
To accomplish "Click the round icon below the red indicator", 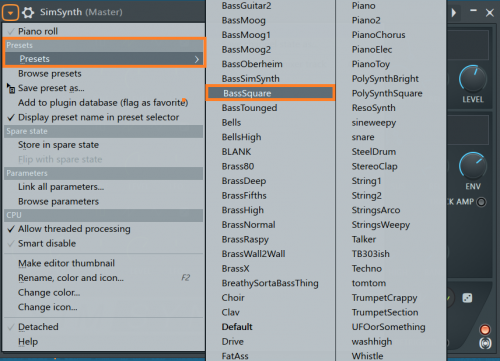I will point(485,343).
